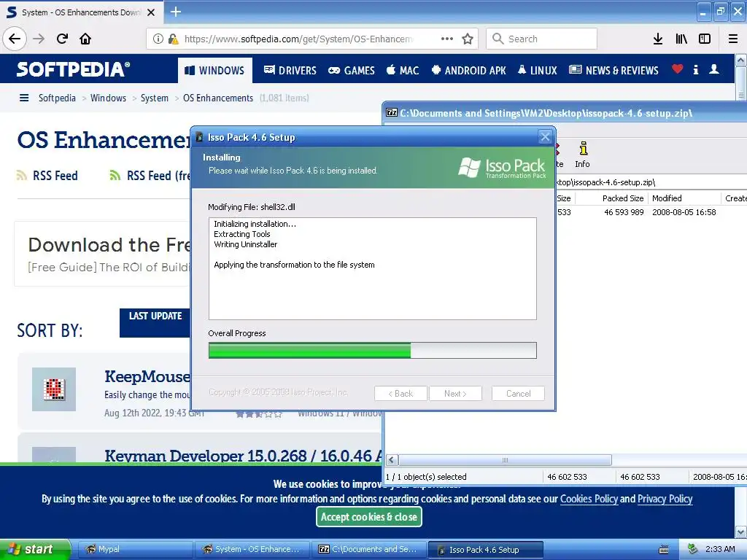Open the DRIVERS section
The width and height of the screenshot is (747, 560).
point(290,71)
